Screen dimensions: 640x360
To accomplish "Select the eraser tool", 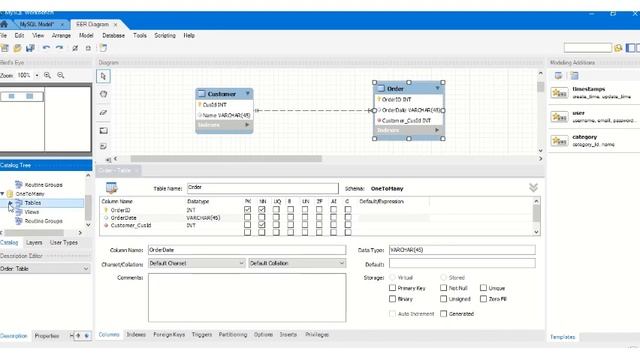I will click(x=103, y=112).
